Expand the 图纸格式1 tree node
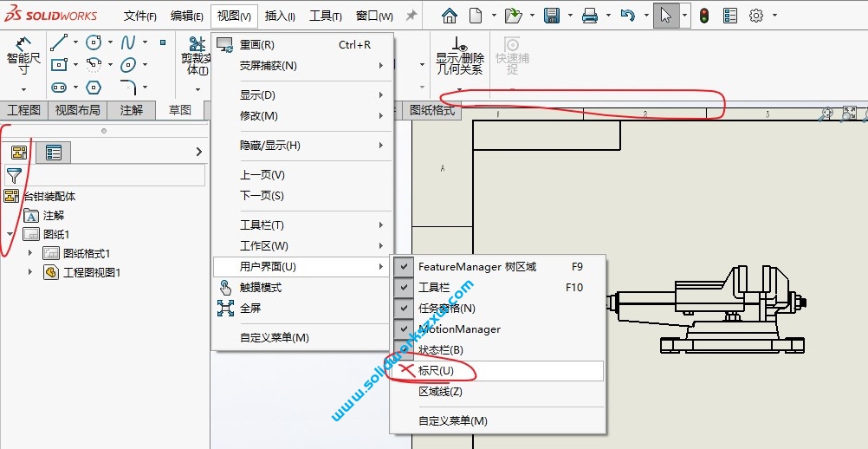The height and width of the screenshot is (449, 868). pos(30,253)
